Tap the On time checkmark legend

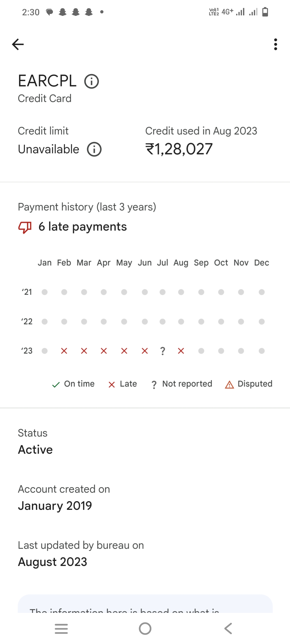tap(56, 385)
